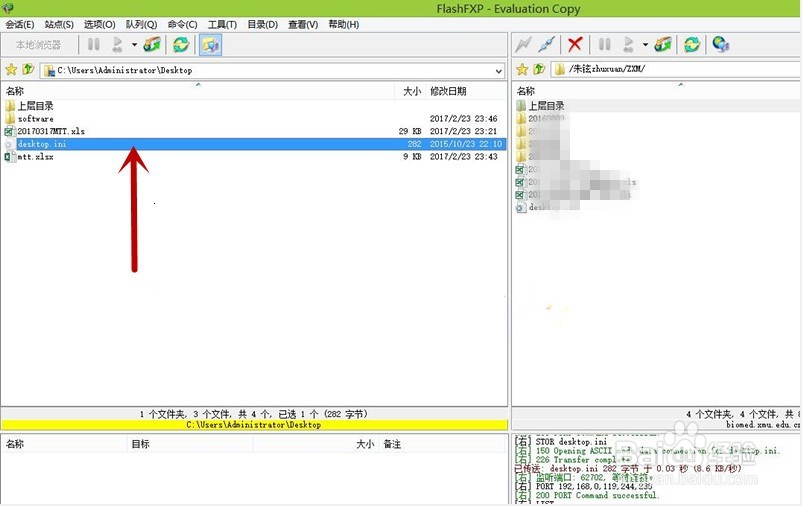The image size is (802, 506).
Task: Click the local path field C:\Users\Administrator\Desktop
Action: (x=273, y=71)
